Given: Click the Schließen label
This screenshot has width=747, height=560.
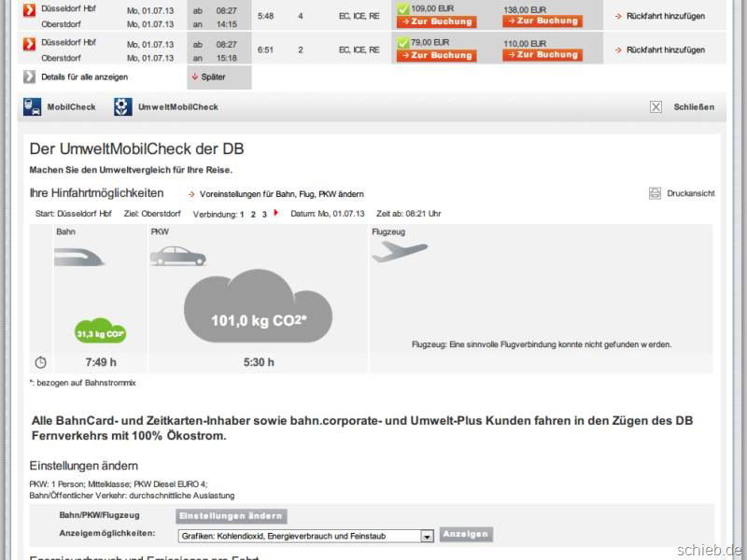Looking at the screenshot, I should [694, 107].
